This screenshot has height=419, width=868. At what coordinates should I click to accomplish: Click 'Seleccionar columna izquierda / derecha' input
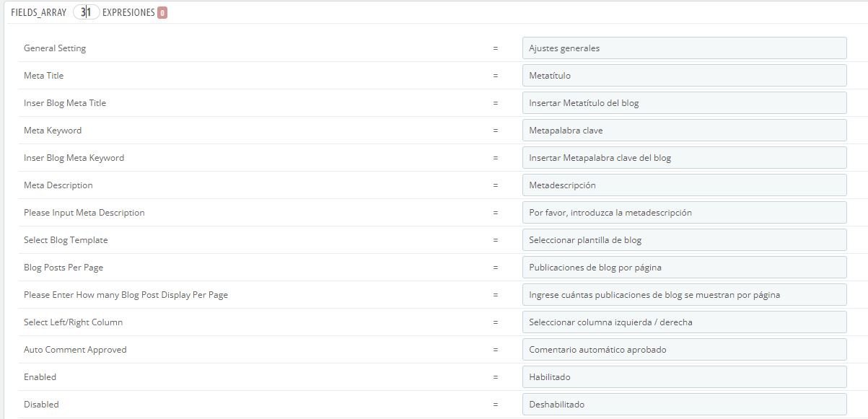[x=683, y=322]
